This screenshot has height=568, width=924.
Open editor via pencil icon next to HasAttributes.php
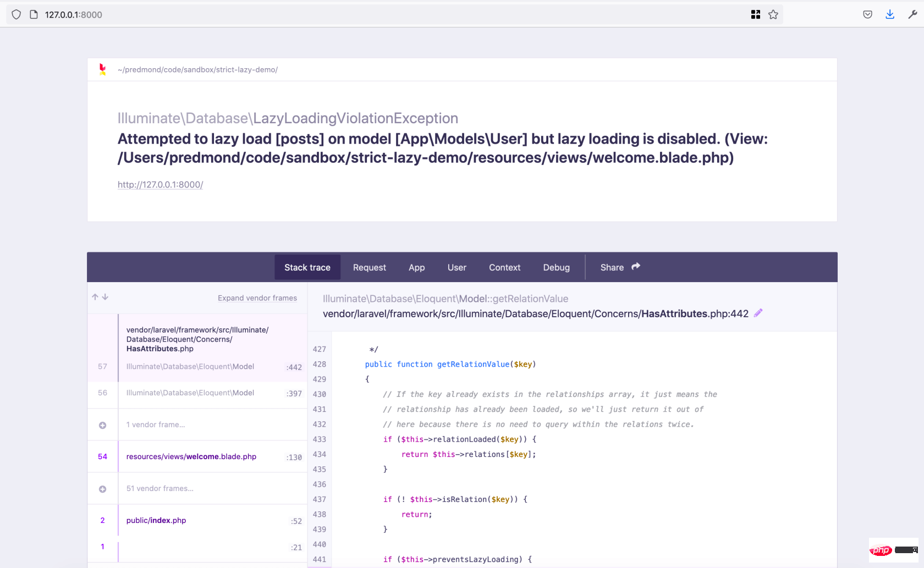click(758, 313)
